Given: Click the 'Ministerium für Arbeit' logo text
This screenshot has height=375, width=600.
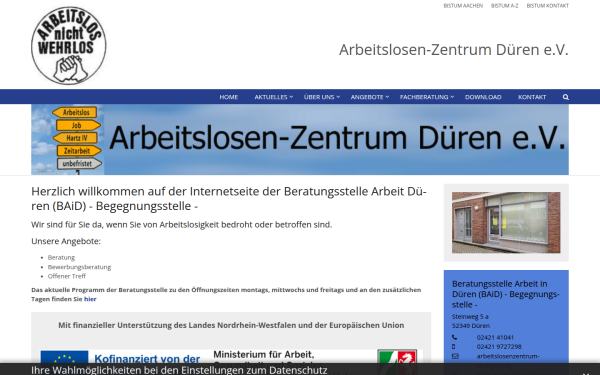Looking at the screenshot, I should [264, 355].
